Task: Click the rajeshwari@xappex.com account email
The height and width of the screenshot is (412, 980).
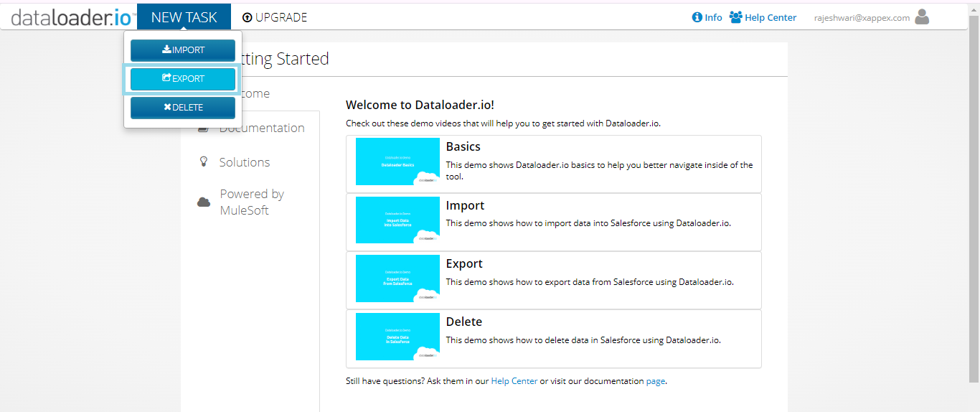Action: click(x=862, y=18)
